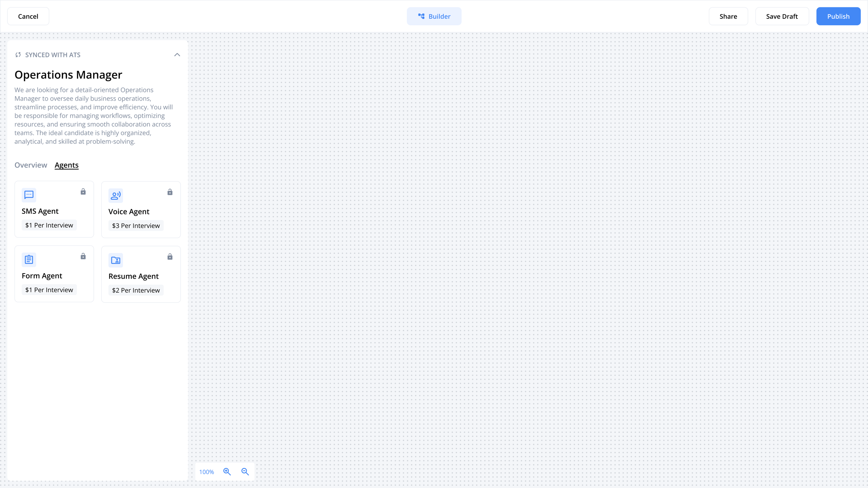
Task: Click the zoom in magnifier icon
Action: tap(227, 472)
